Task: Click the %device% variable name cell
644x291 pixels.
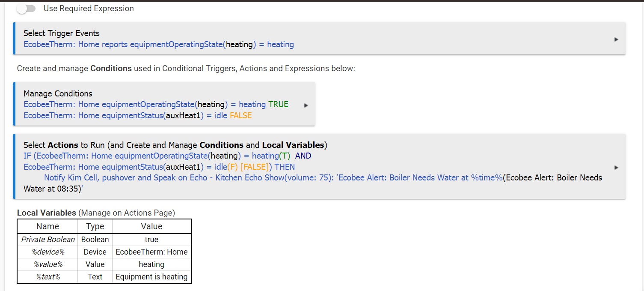Action: pyautogui.click(x=47, y=252)
